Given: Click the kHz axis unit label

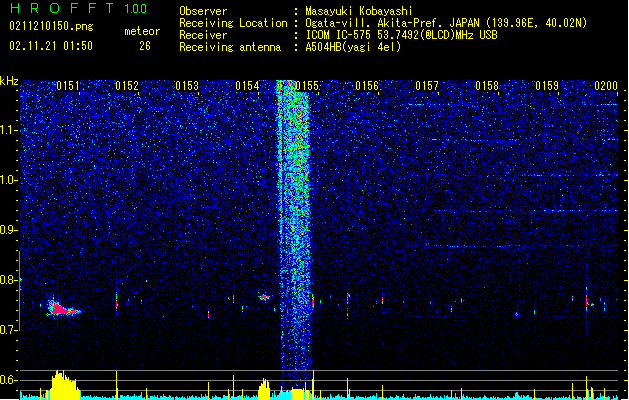Looking at the screenshot, I should point(9,81).
